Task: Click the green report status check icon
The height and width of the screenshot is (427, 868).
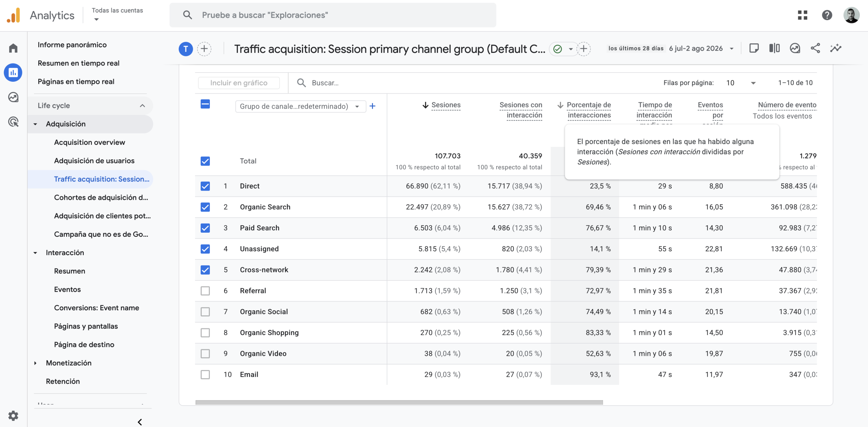Action: [x=557, y=49]
